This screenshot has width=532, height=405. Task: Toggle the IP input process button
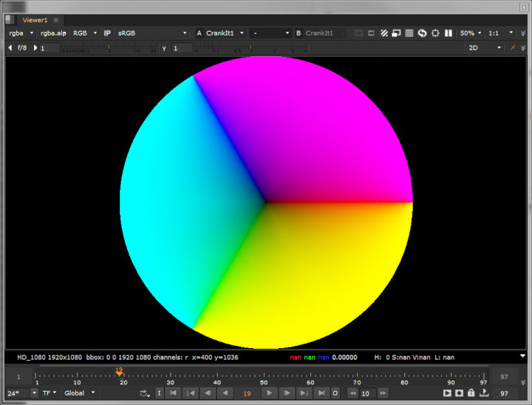click(107, 33)
